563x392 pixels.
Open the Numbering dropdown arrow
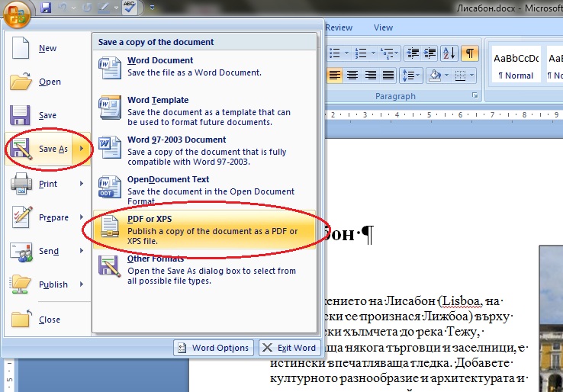point(373,53)
